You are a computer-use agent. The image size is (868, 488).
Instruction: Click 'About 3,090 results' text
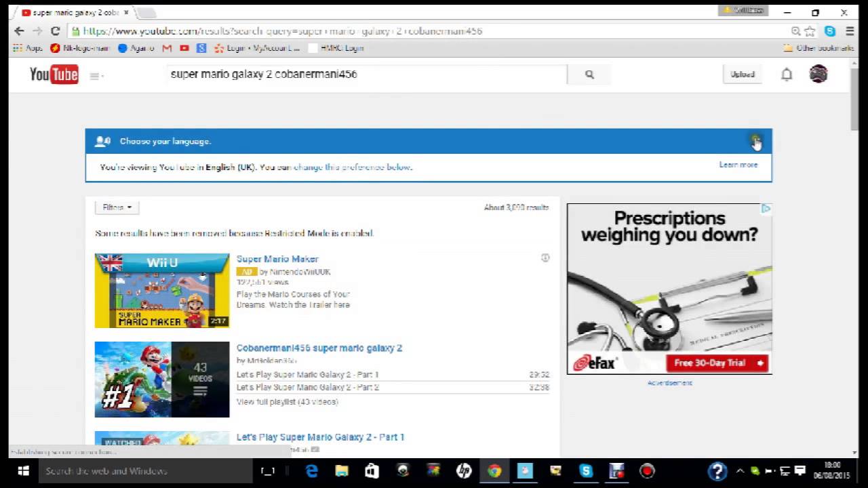click(516, 207)
